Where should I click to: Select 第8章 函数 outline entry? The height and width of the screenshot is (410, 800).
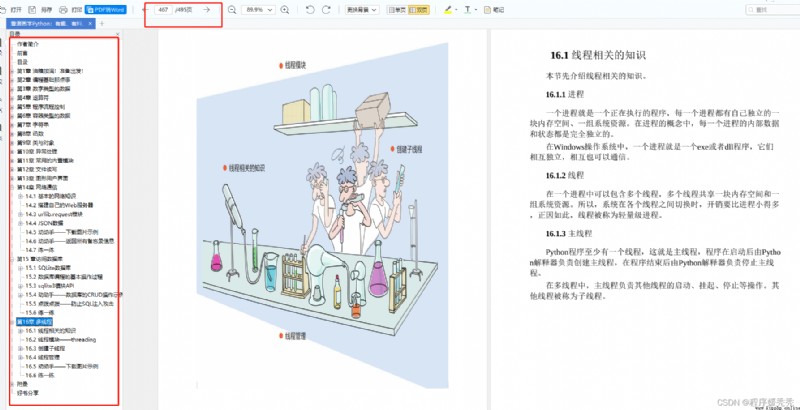pos(31,134)
